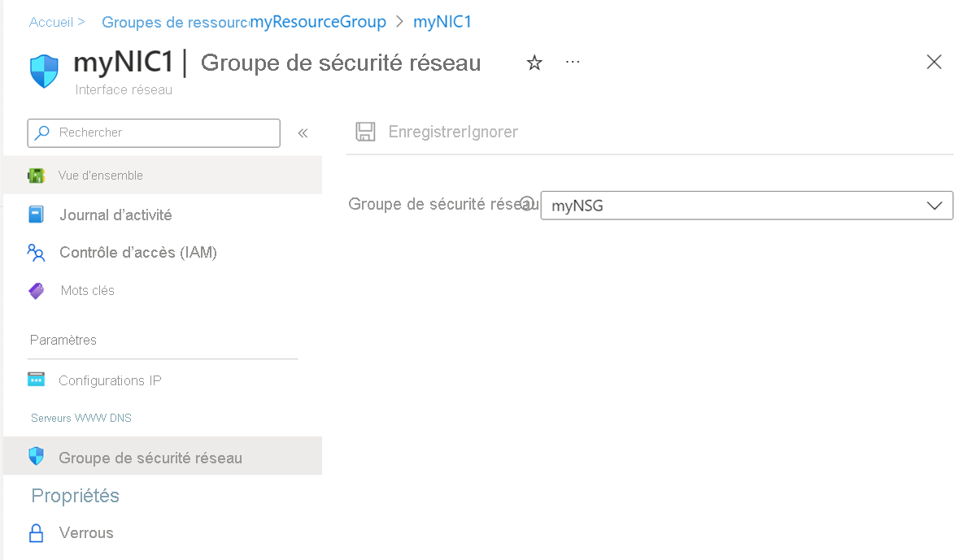Click the Configurations IP icon
This screenshot has height=560, width=976.
click(x=37, y=380)
